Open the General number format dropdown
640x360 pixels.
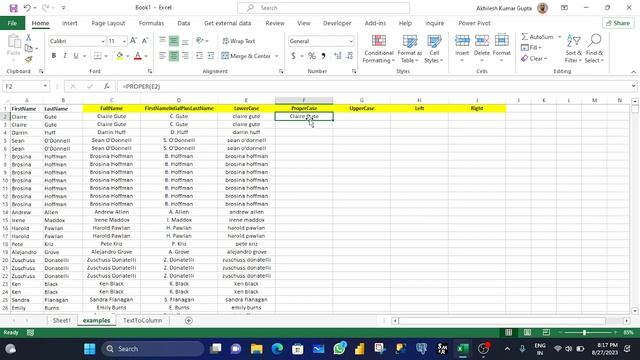click(x=351, y=41)
